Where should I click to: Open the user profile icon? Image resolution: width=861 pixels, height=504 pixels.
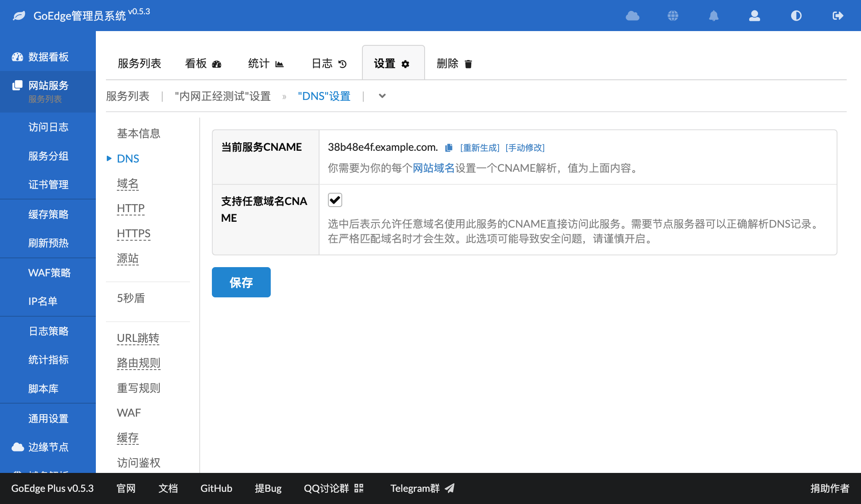tap(755, 16)
